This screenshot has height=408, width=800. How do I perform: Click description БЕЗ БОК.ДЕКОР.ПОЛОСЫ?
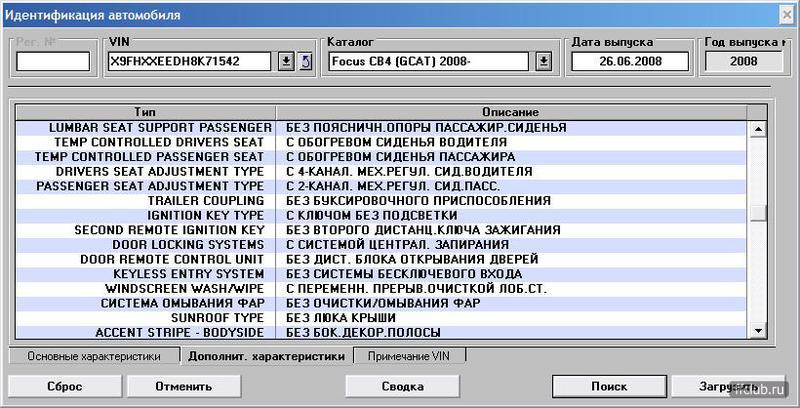click(363, 333)
